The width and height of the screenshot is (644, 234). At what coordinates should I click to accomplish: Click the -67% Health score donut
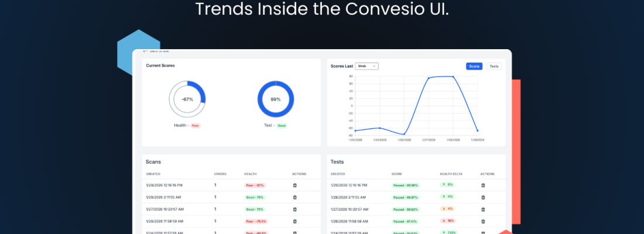point(187,99)
